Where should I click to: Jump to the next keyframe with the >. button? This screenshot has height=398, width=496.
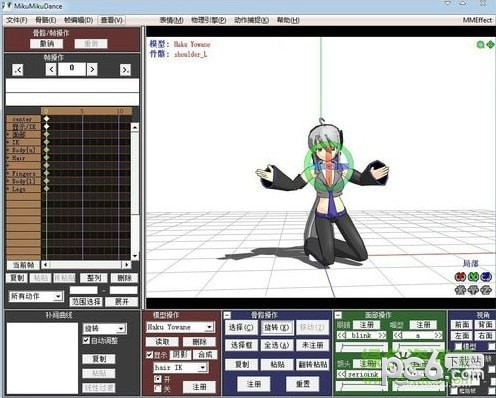click(125, 70)
